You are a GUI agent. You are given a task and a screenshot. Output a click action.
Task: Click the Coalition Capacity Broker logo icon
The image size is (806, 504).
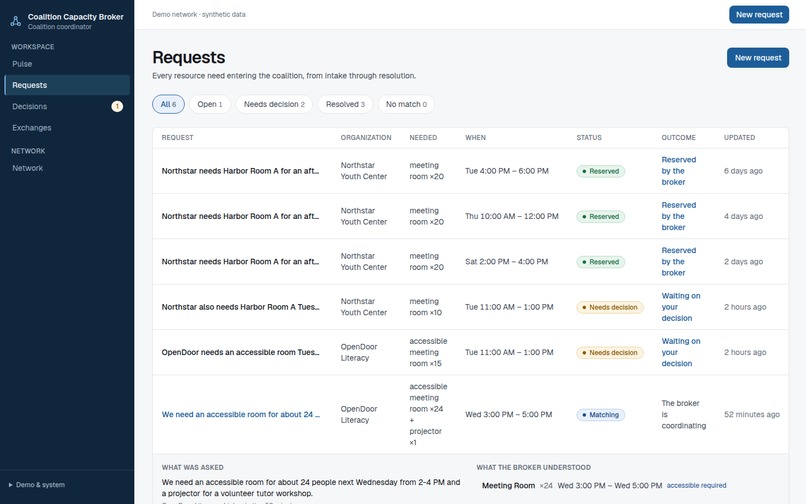15,21
